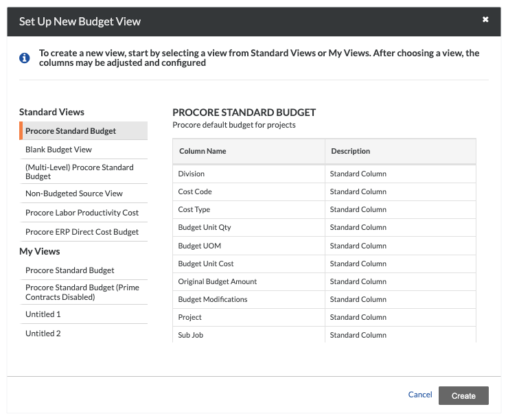Select the Untitled 2 view
Image resolution: width=508 pixels, height=420 pixels.
[x=84, y=334]
